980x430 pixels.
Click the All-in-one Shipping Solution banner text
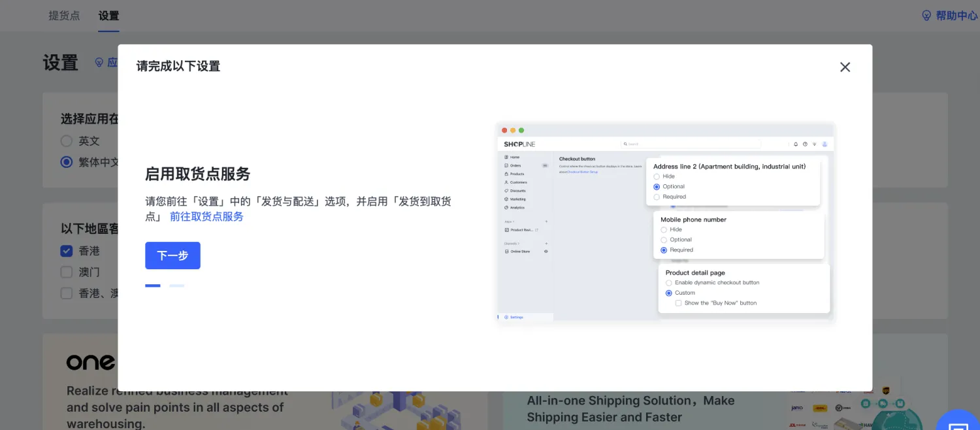point(631,409)
